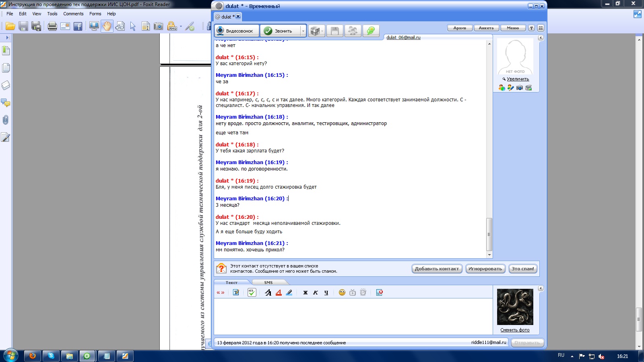
Task: Click the camera icon under contact photo
Action: [x=520, y=88]
